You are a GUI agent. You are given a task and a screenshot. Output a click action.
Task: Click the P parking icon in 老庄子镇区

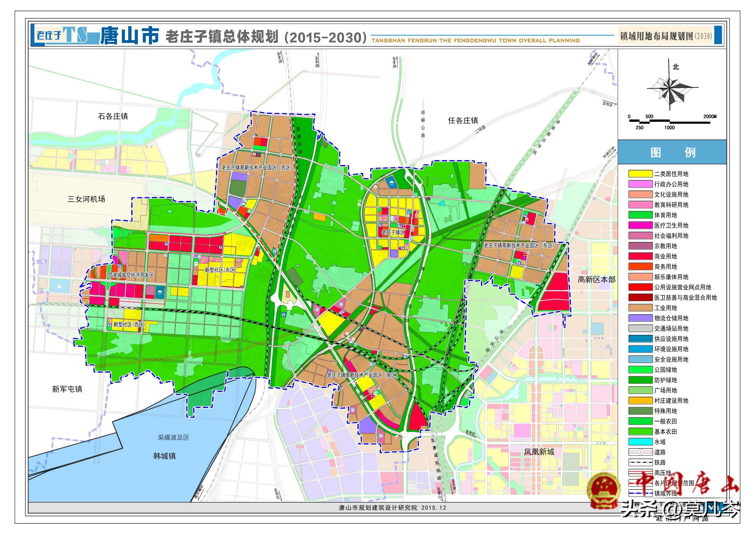pos(401,227)
